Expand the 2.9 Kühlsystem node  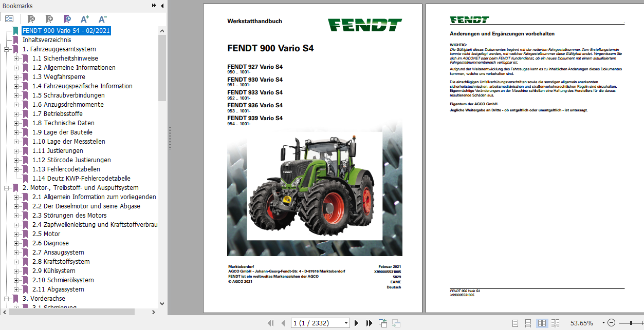(x=16, y=271)
